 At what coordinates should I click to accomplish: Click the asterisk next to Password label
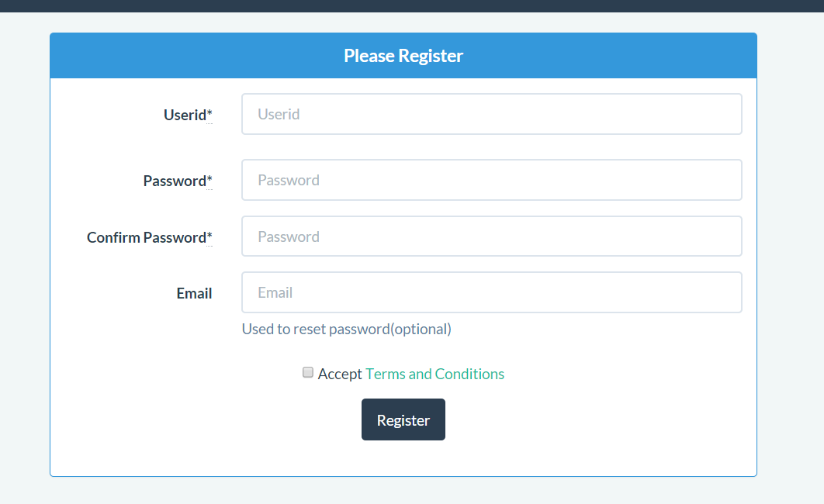coord(209,181)
